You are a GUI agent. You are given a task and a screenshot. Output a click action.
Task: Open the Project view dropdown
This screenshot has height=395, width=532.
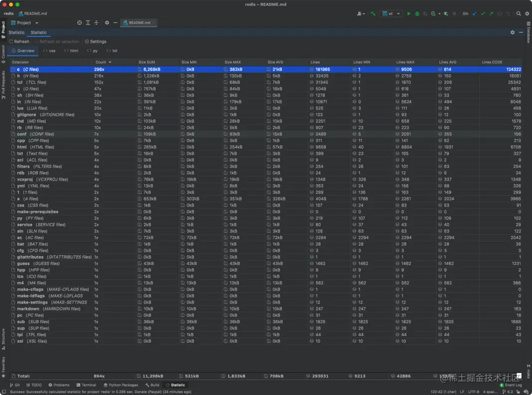25,23
